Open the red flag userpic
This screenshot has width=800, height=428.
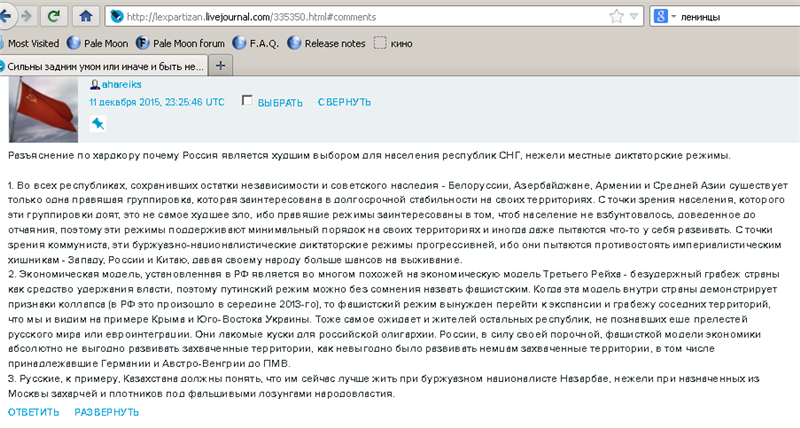pos(43,109)
